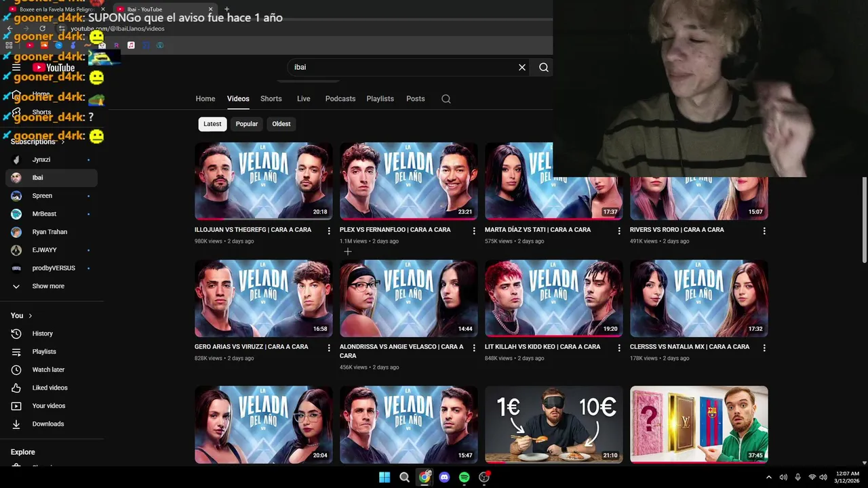Select the Latest sort chip

click(212, 124)
